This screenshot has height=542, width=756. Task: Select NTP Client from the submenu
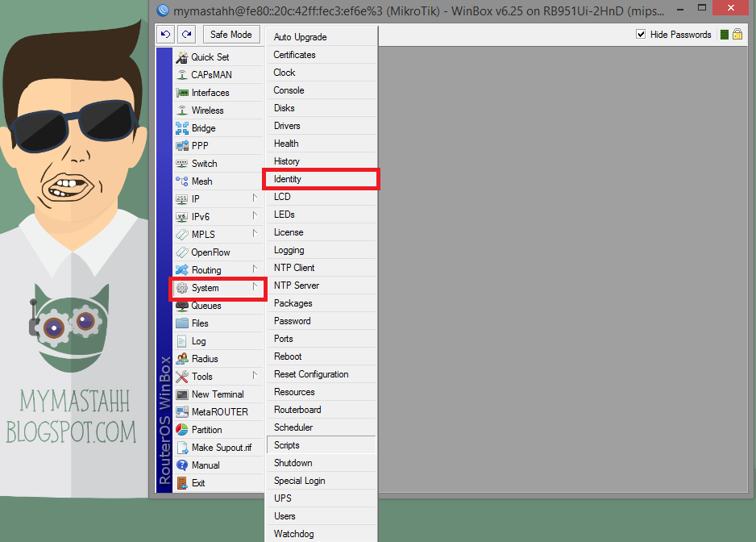[x=321, y=268]
